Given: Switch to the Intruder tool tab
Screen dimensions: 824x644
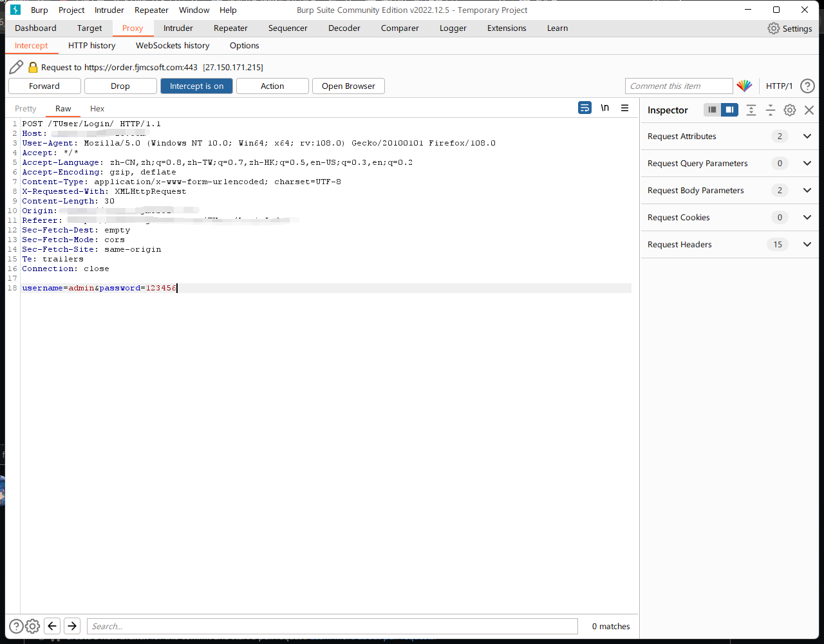Looking at the screenshot, I should 178,28.
